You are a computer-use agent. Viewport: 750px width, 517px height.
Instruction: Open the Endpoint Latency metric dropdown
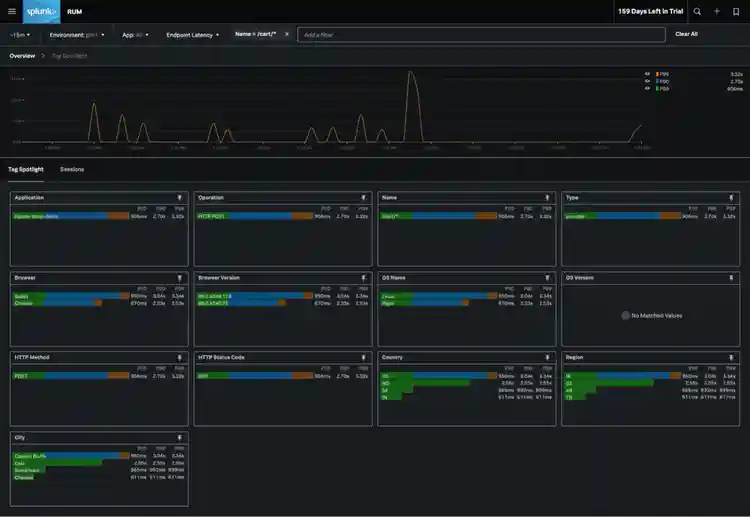coord(193,34)
